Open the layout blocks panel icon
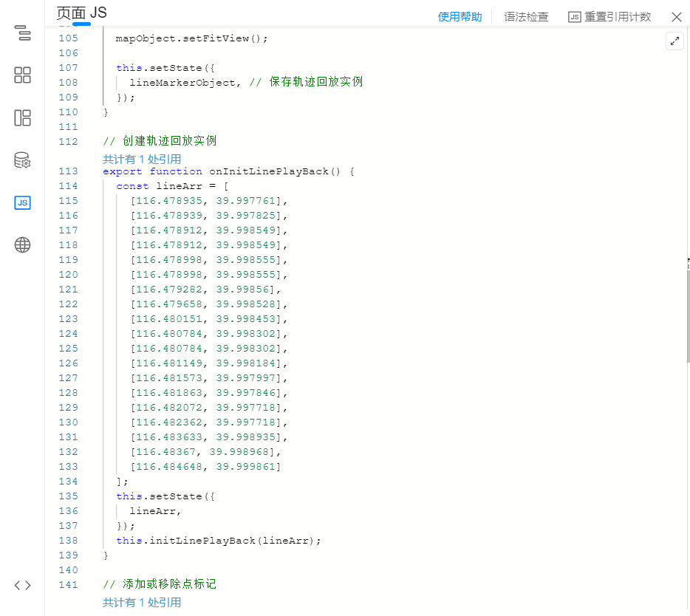The height and width of the screenshot is (616, 690). click(x=22, y=118)
